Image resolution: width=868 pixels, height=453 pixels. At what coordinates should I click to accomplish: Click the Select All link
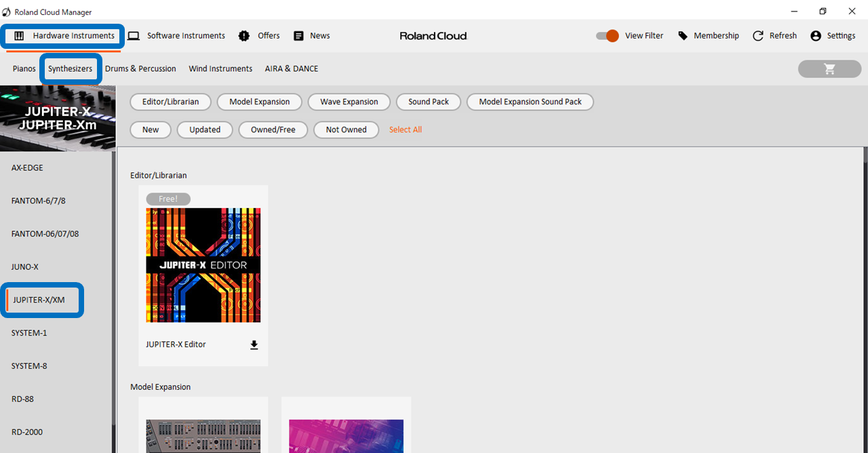406,130
